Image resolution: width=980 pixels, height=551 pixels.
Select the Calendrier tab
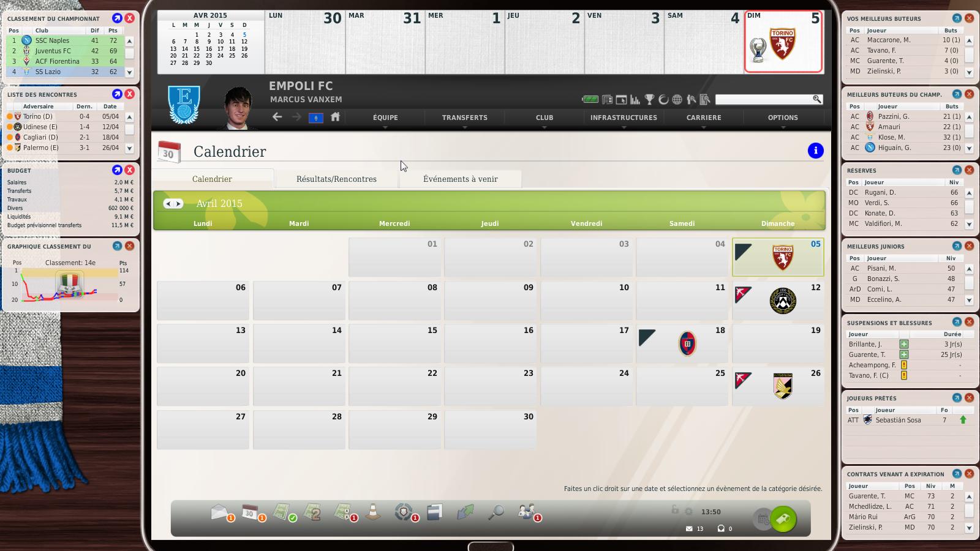[212, 179]
